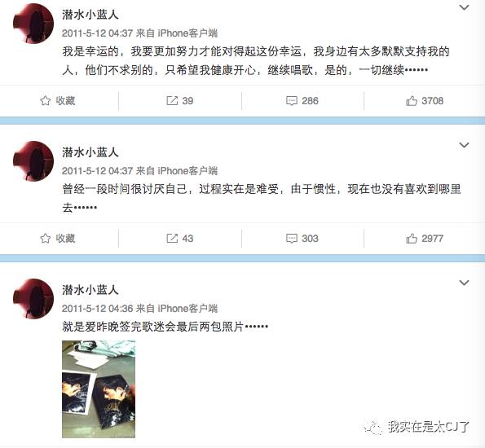Open chevron menu on second post
Viewport: 485px width, 448px height.
pyautogui.click(x=464, y=145)
